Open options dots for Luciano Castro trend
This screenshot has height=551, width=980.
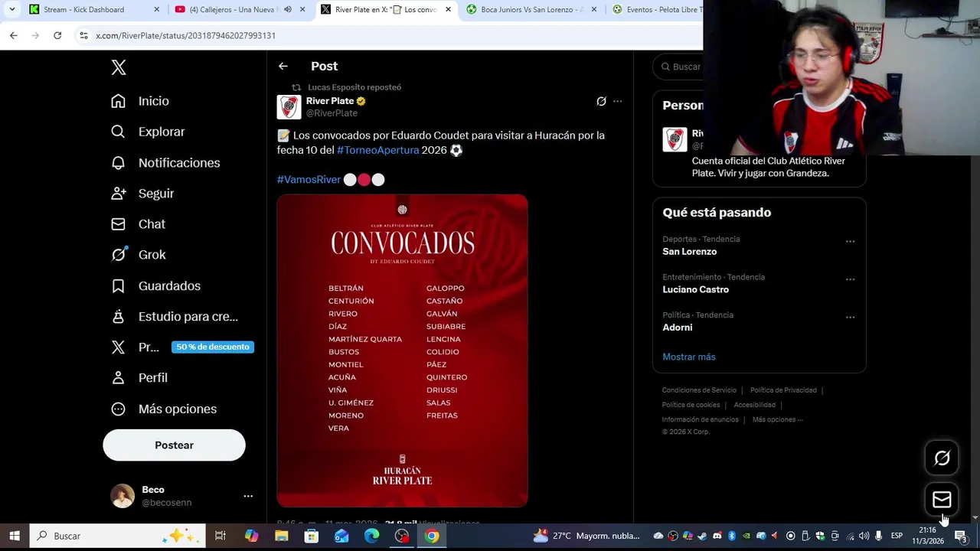[x=850, y=279]
